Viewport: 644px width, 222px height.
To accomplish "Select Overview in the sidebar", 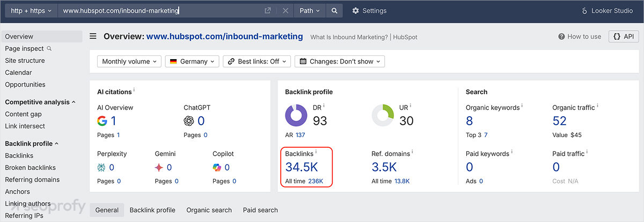I will pos(42,37).
